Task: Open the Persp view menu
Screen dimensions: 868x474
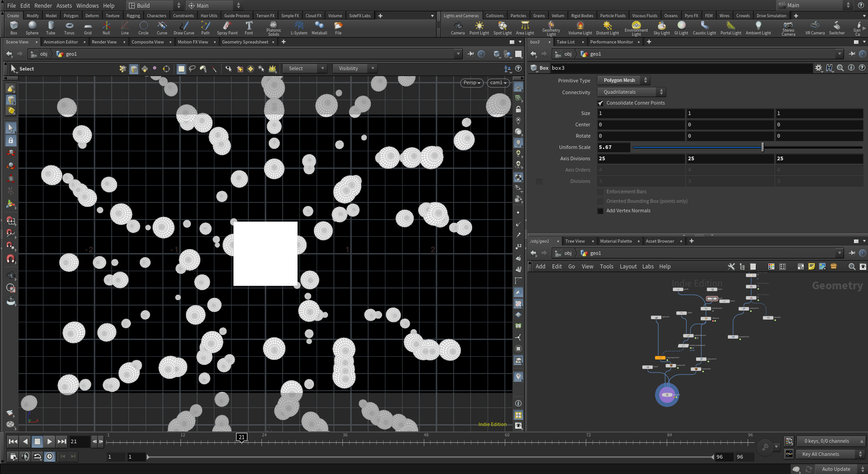Action: [x=472, y=83]
